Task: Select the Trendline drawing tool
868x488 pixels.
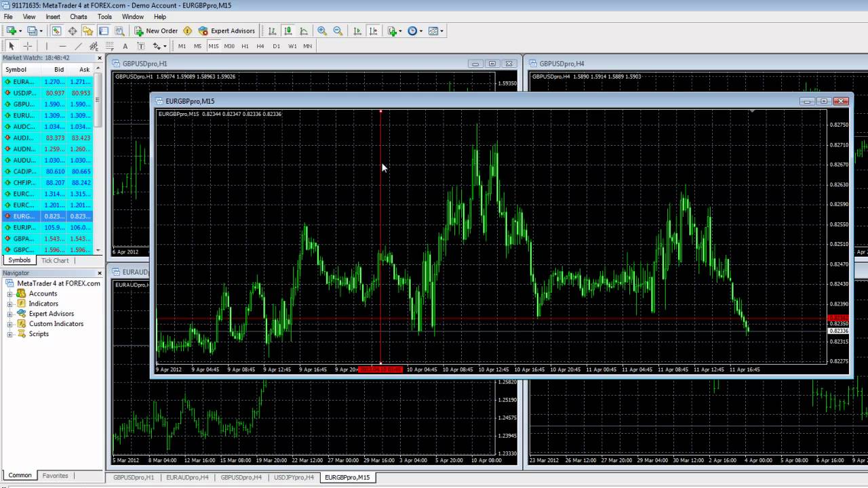Action: [x=78, y=46]
